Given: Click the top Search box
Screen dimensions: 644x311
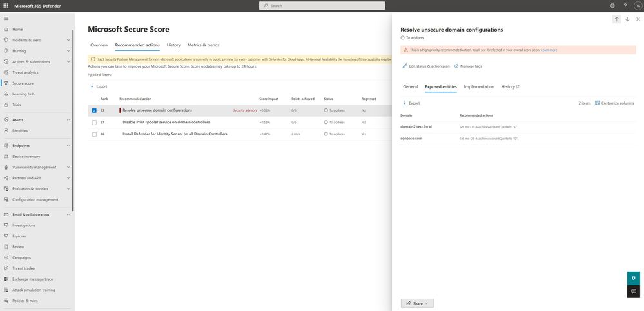Looking at the screenshot, I should coord(322,6).
